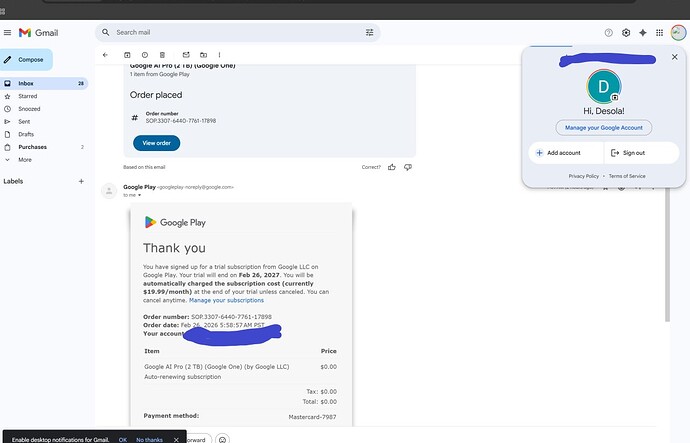Screen dimensions: 690x443
Task: Compose a new email
Action: pyautogui.click(x=26, y=59)
